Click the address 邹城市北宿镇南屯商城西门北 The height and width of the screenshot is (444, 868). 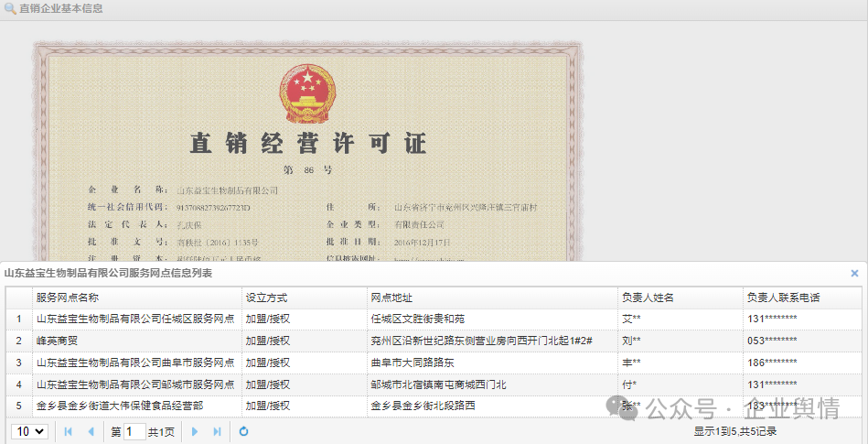pos(438,384)
